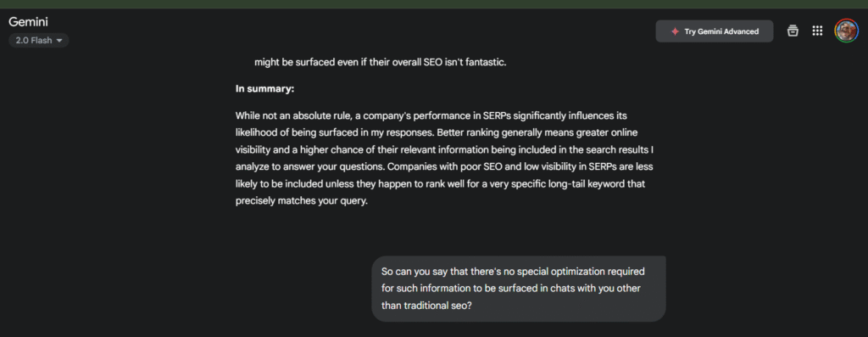Viewport: 868px width, 337px height.
Task: Click the Try Gemini Advanced button
Action: (x=714, y=31)
